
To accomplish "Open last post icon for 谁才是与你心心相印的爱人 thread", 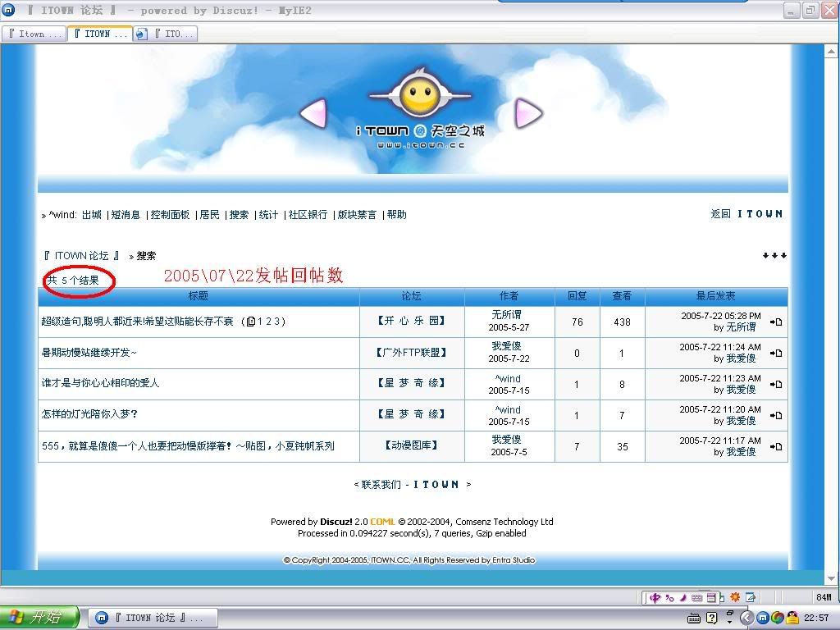I will (x=776, y=384).
